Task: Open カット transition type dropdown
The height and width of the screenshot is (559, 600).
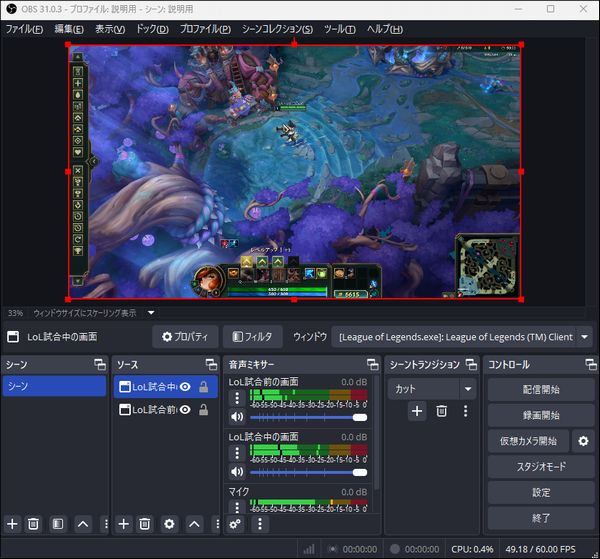Action: (432, 389)
